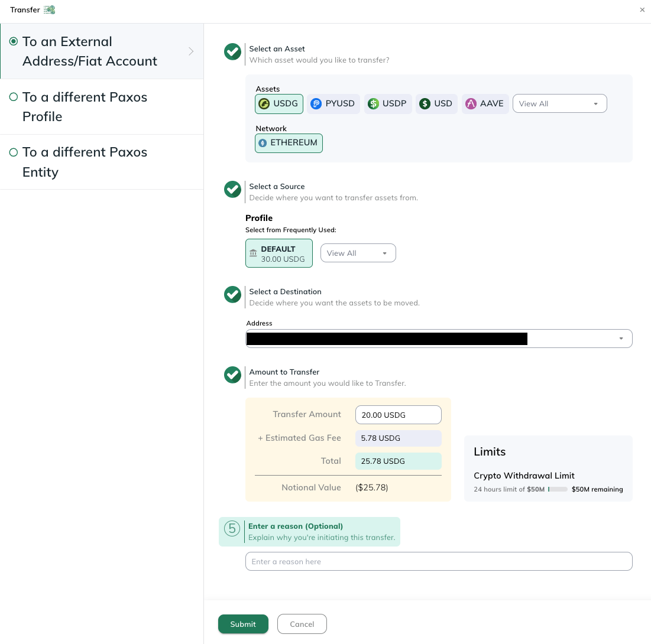Click the Ethereum network logo icon

(x=263, y=143)
